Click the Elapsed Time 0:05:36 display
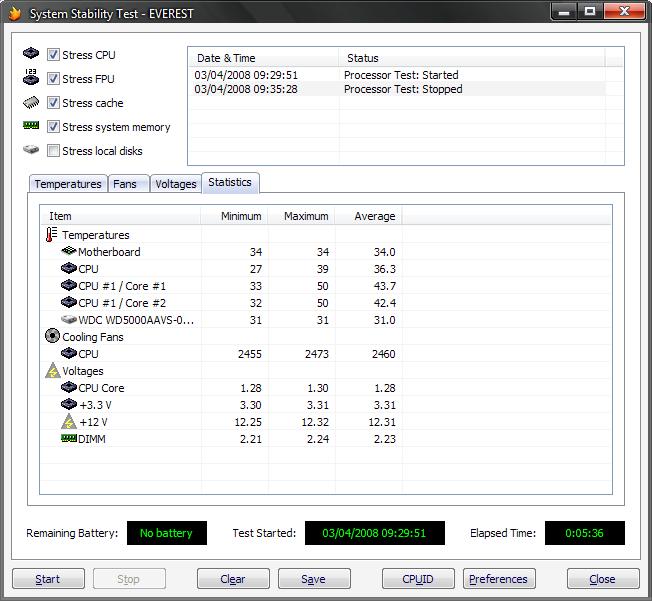The height and width of the screenshot is (601, 652). [x=585, y=533]
